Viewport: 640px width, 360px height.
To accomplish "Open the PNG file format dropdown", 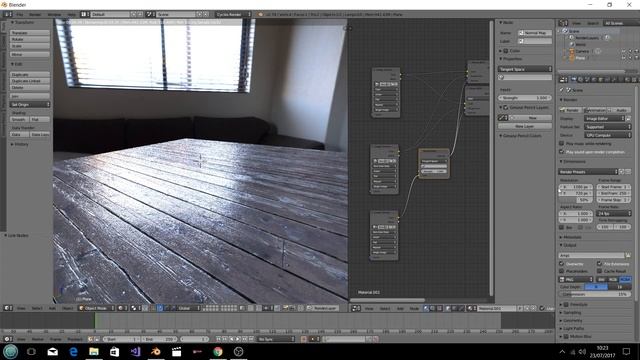I will click(x=576, y=280).
